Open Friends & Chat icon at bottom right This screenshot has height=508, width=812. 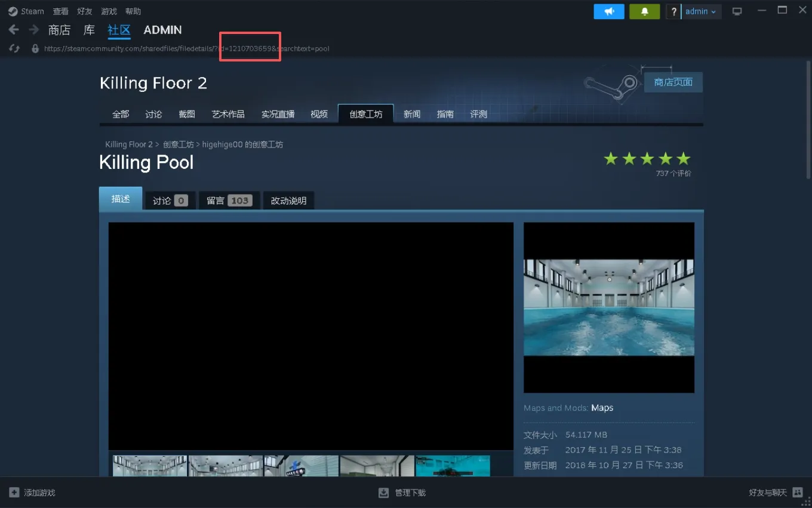[798, 492]
